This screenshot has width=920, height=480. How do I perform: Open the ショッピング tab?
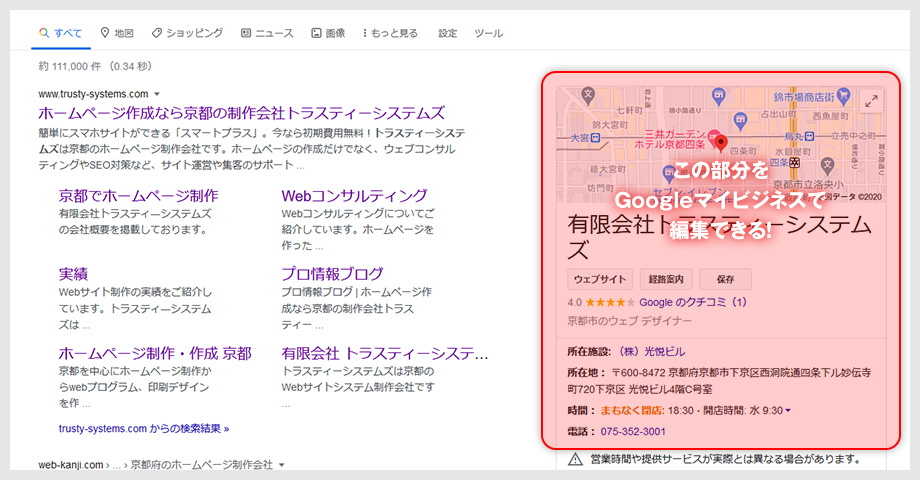[x=187, y=33]
